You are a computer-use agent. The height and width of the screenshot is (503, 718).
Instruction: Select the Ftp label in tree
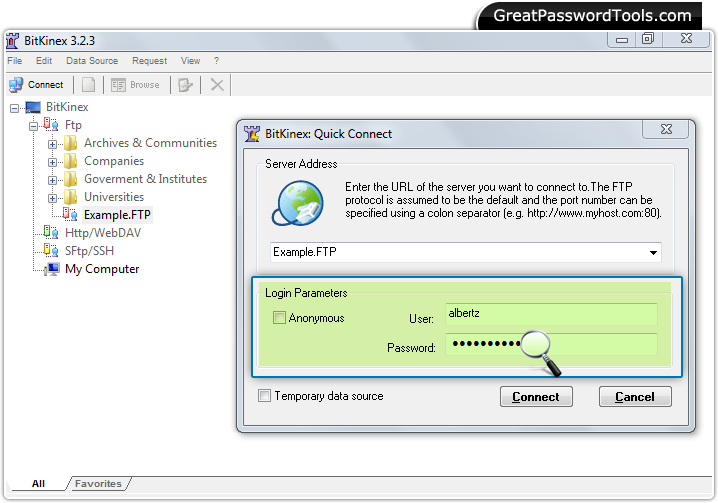(x=73, y=125)
